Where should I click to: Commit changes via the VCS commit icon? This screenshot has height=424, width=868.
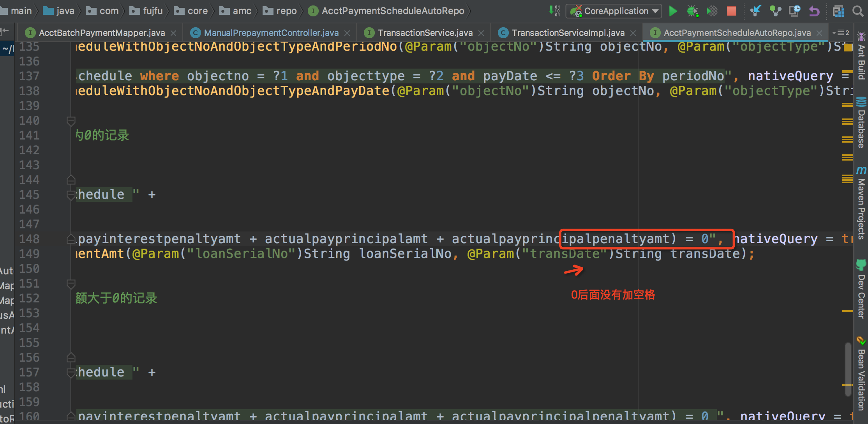[775, 11]
